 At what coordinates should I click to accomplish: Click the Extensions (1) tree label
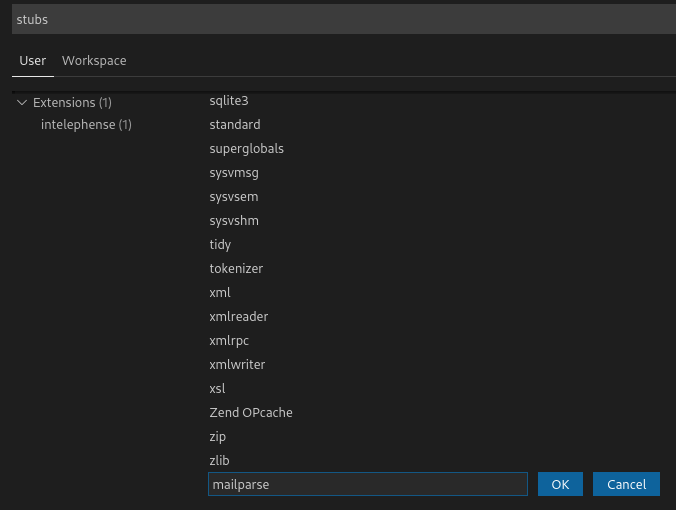click(x=72, y=103)
